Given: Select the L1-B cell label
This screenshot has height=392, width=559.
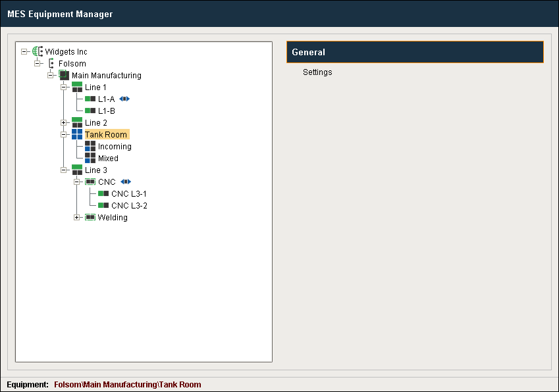Looking at the screenshot, I should coord(107,111).
